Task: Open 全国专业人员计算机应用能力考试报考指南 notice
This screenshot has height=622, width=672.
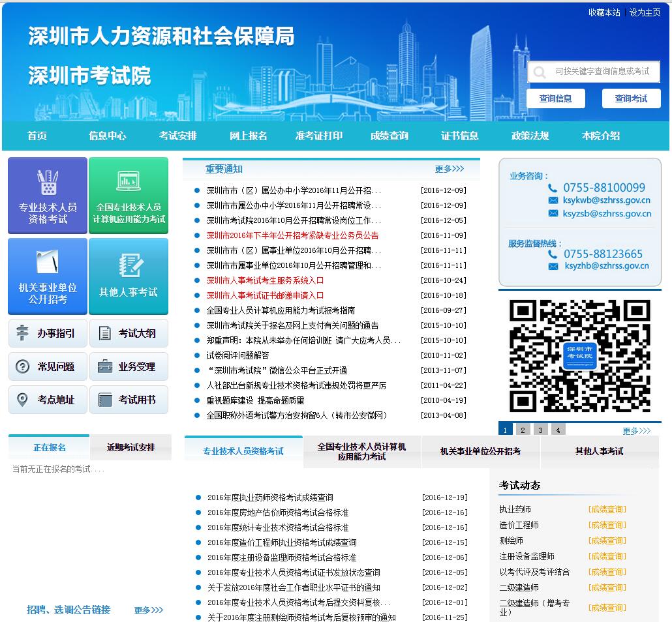Action: pos(281,310)
